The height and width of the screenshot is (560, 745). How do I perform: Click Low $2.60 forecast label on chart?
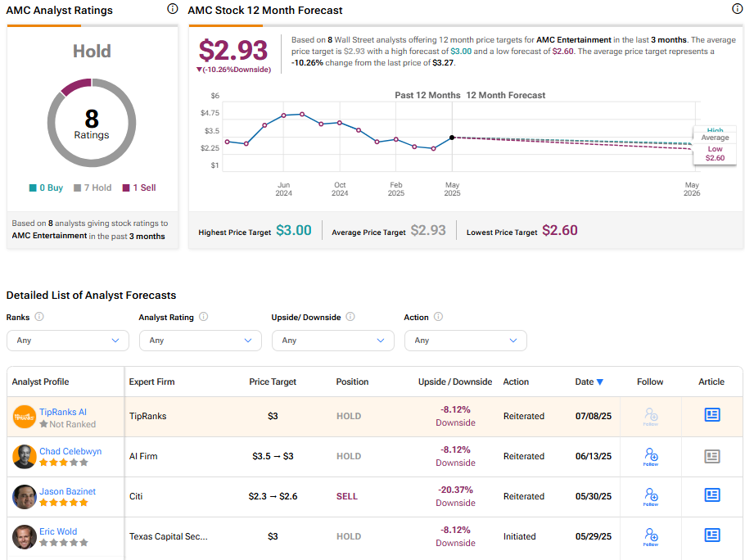pyautogui.click(x=715, y=153)
